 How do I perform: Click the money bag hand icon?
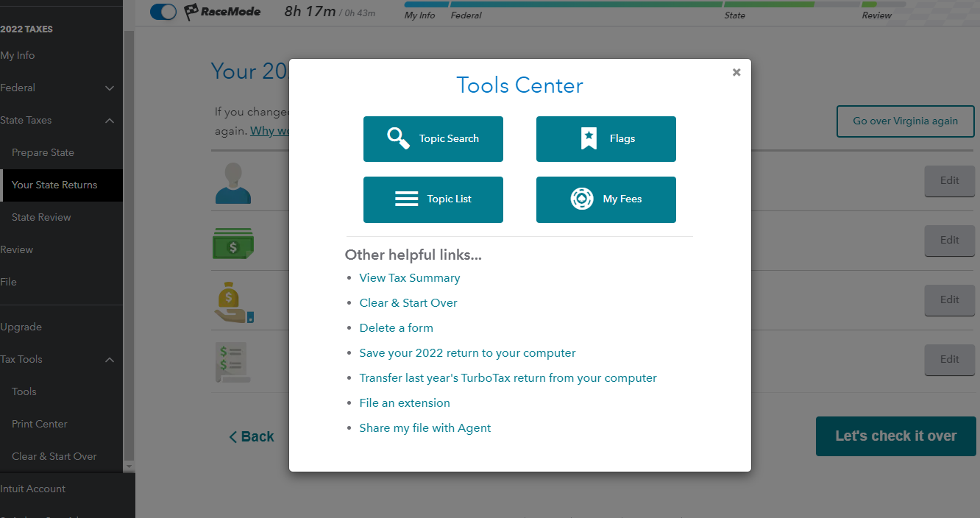pyautogui.click(x=234, y=302)
